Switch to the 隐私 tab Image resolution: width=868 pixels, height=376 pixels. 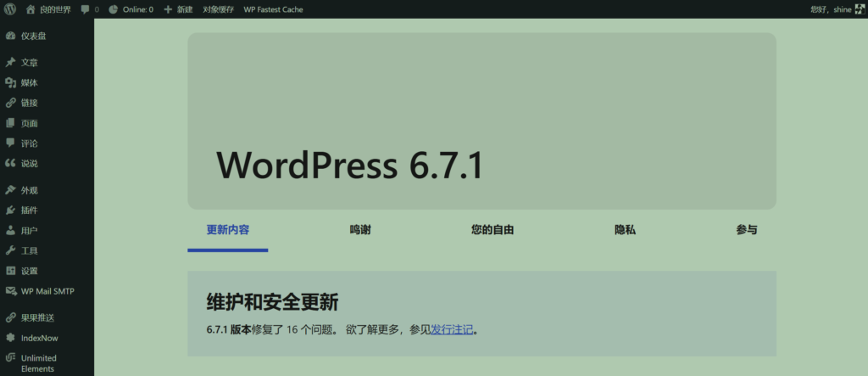pos(625,230)
